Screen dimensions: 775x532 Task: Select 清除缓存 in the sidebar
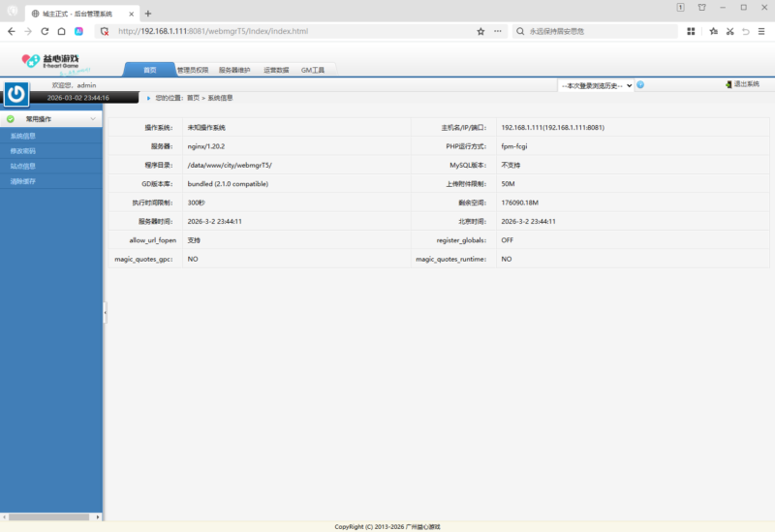[x=23, y=181]
